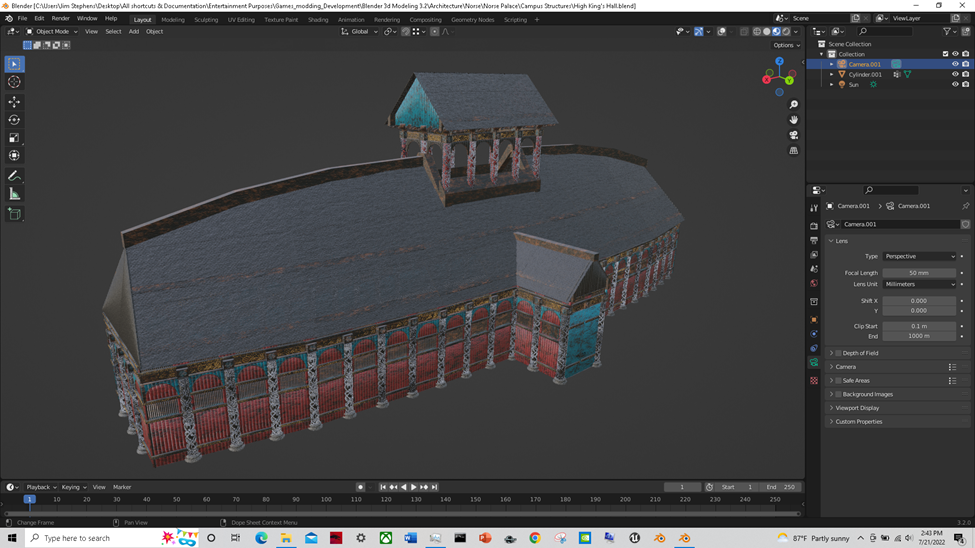Hide Cylinder.001 with its eye icon
The height and width of the screenshot is (548, 975).
(955, 74)
